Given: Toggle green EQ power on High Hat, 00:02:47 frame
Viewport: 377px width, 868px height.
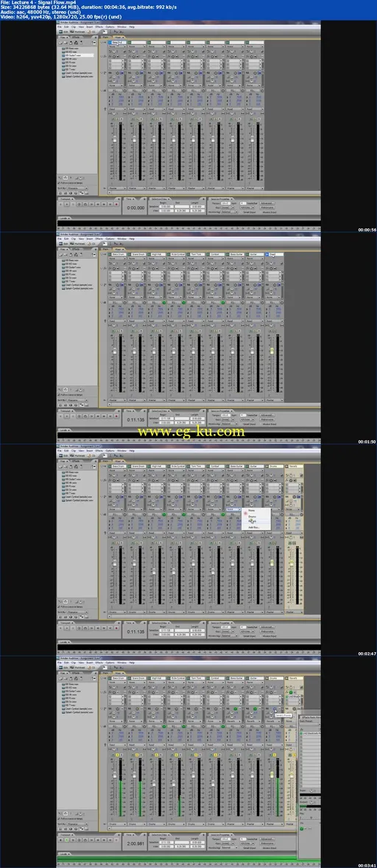Looking at the screenshot, I should 163,514.
